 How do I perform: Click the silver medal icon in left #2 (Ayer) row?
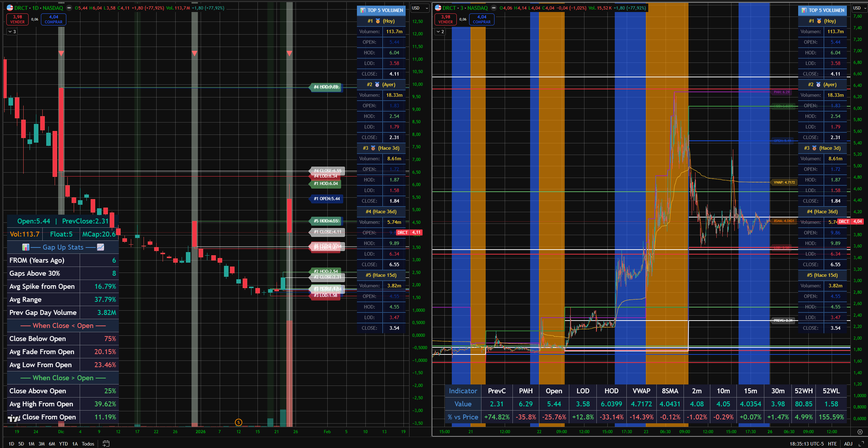pos(377,84)
